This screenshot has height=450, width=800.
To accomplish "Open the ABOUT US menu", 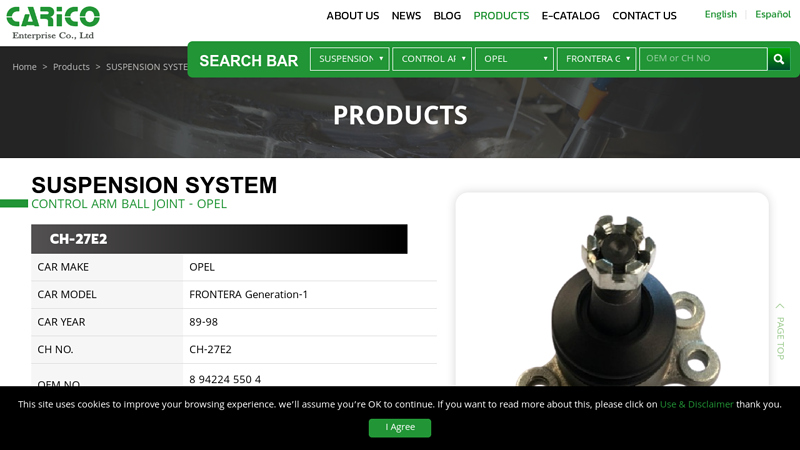I will click(353, 16).
